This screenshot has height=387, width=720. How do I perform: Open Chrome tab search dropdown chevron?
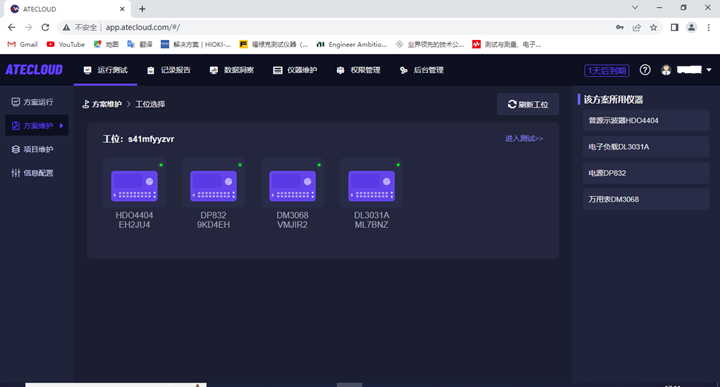pyautogui.click(x=635, y=8)
